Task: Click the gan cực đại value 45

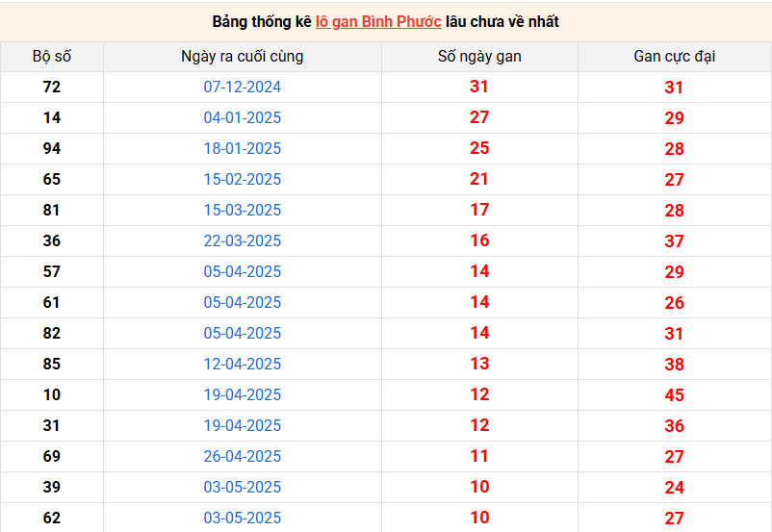Action: click(674, 395)
